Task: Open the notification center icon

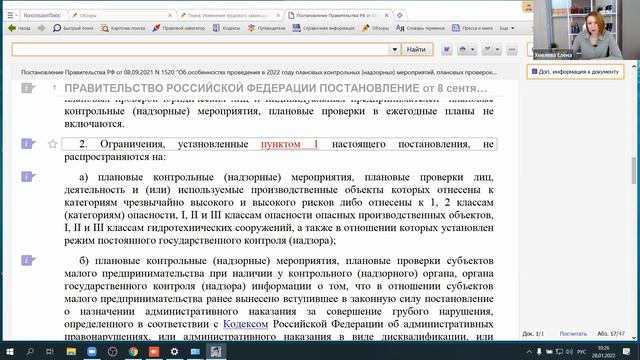Action: click(x=627, y=351)
